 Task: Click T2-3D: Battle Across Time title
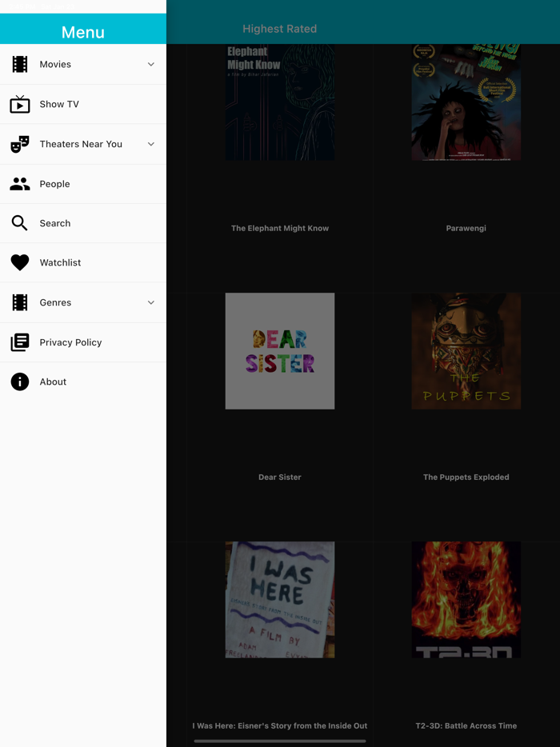click(466, 725)
